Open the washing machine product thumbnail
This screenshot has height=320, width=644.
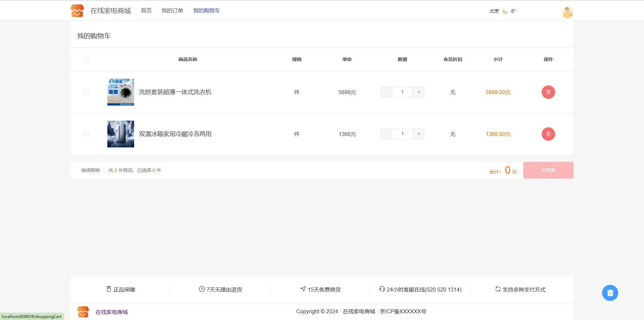(121, 92)
